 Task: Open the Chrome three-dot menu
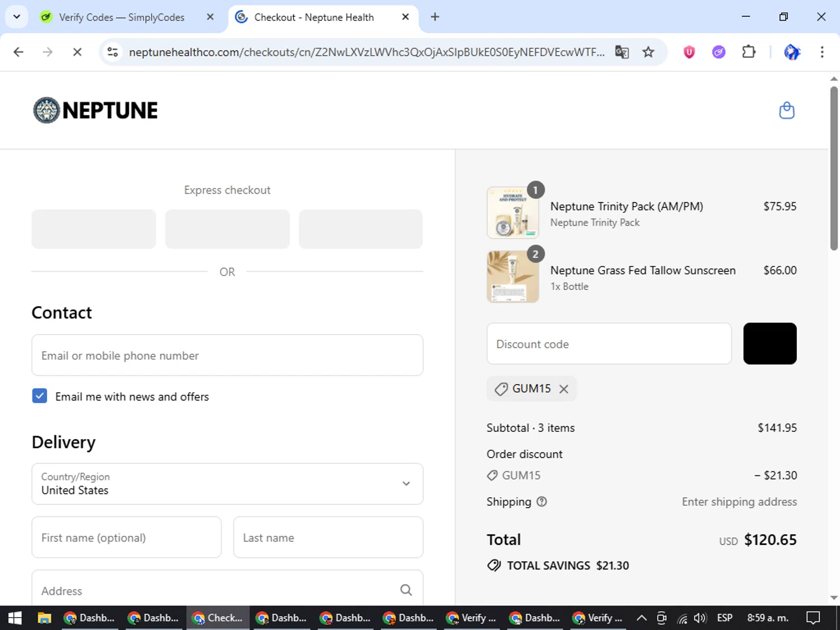point(822,52)
